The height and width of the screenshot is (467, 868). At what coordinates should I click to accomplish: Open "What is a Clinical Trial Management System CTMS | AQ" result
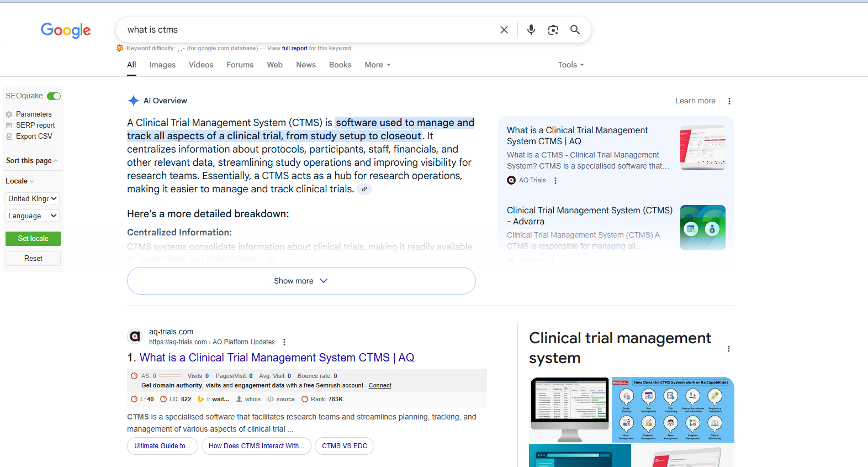click(277, 358)
